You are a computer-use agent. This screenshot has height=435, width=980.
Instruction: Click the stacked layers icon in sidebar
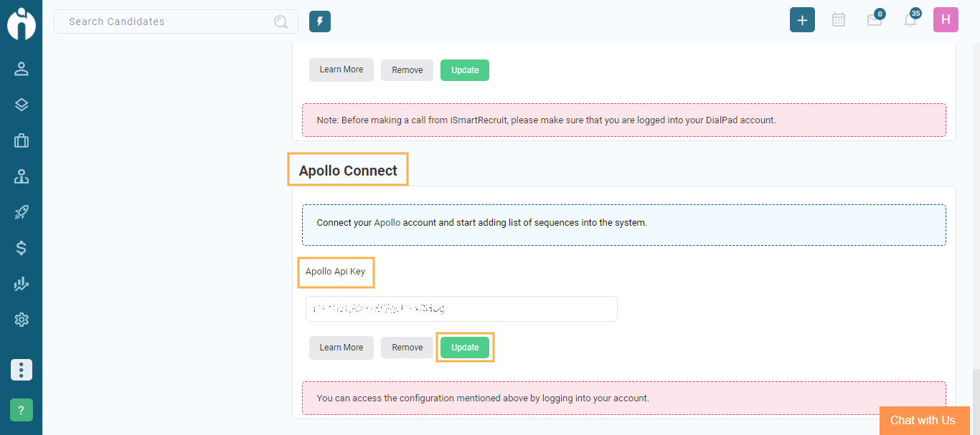[21, 105]
